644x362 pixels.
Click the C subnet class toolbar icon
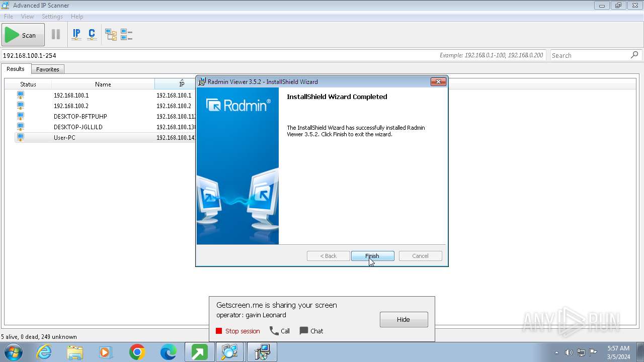pyautogui.click(x=92, y=35)
